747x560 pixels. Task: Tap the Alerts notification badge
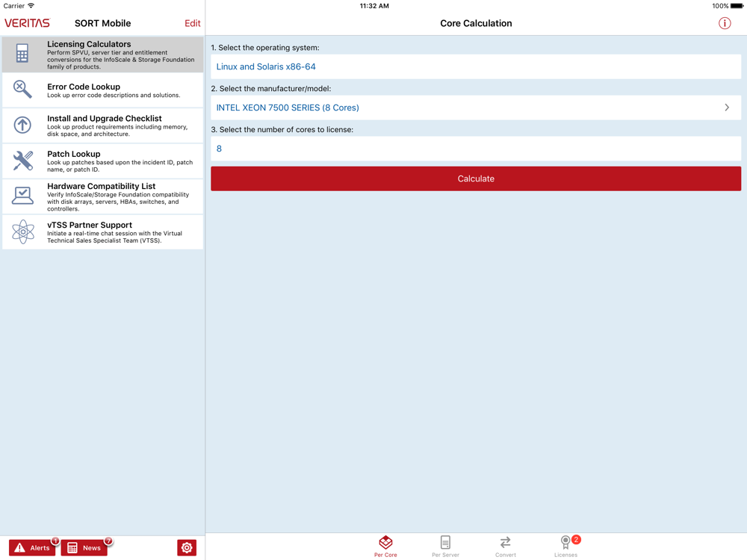click(x=55, y=541)
